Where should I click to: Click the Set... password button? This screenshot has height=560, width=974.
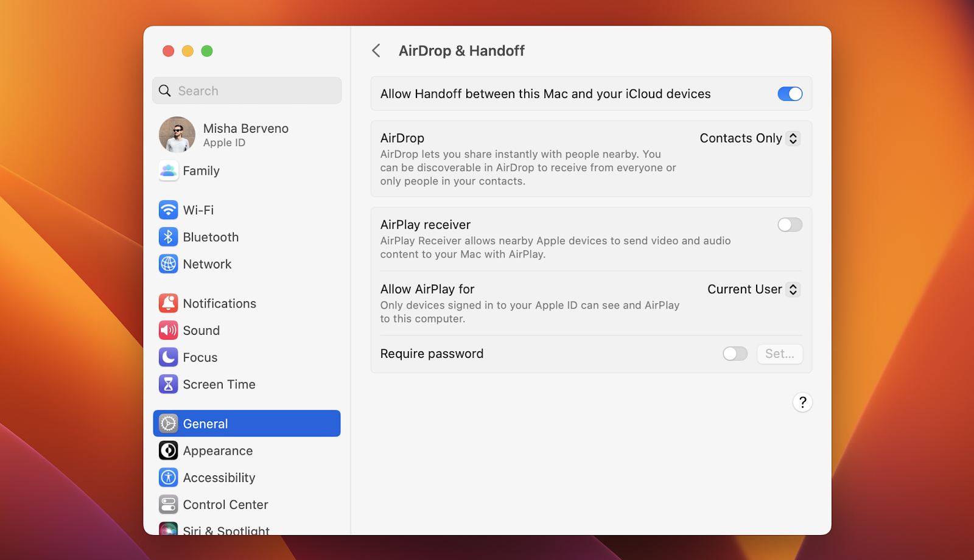click(x=780, y=354)
